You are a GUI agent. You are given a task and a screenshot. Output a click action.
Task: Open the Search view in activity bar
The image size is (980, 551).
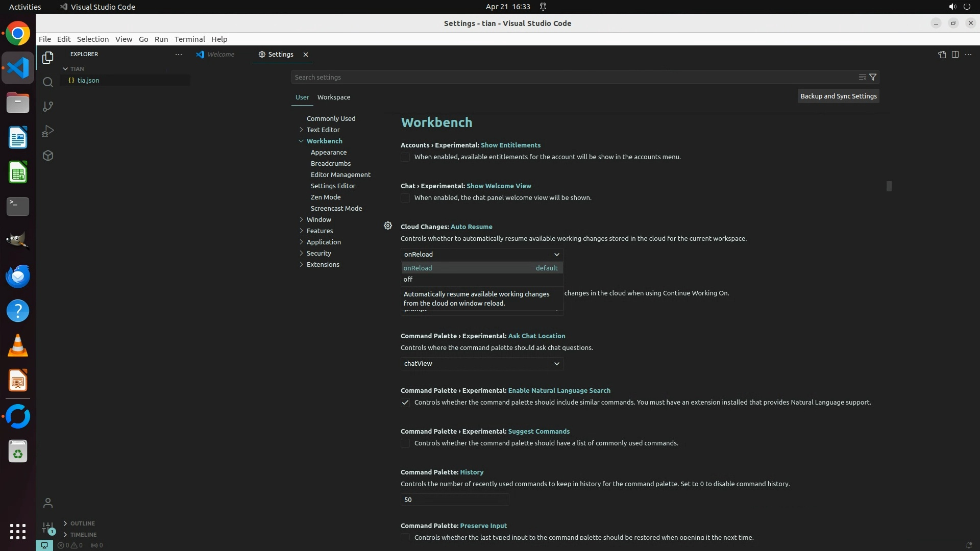(x=48, y=82)
